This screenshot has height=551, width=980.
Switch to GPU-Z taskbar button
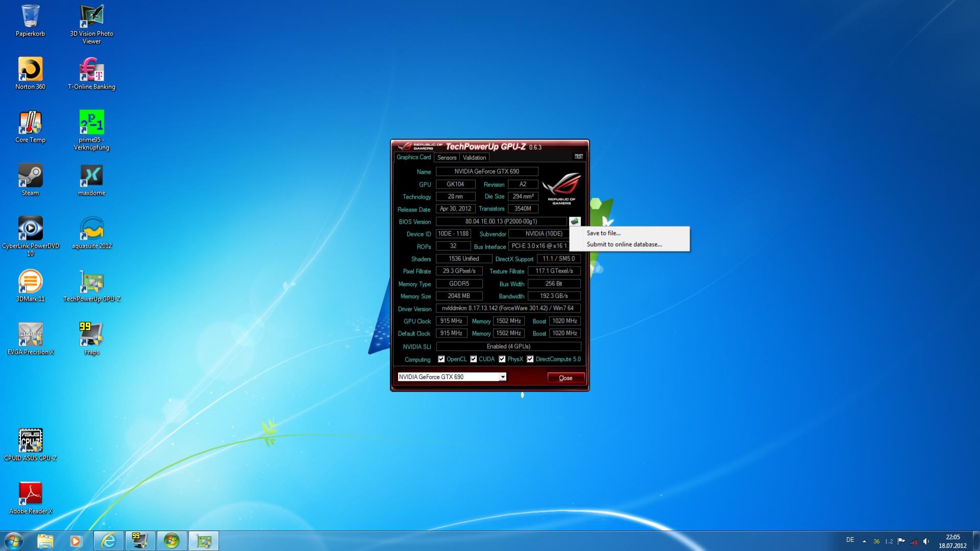pos(203,541)
